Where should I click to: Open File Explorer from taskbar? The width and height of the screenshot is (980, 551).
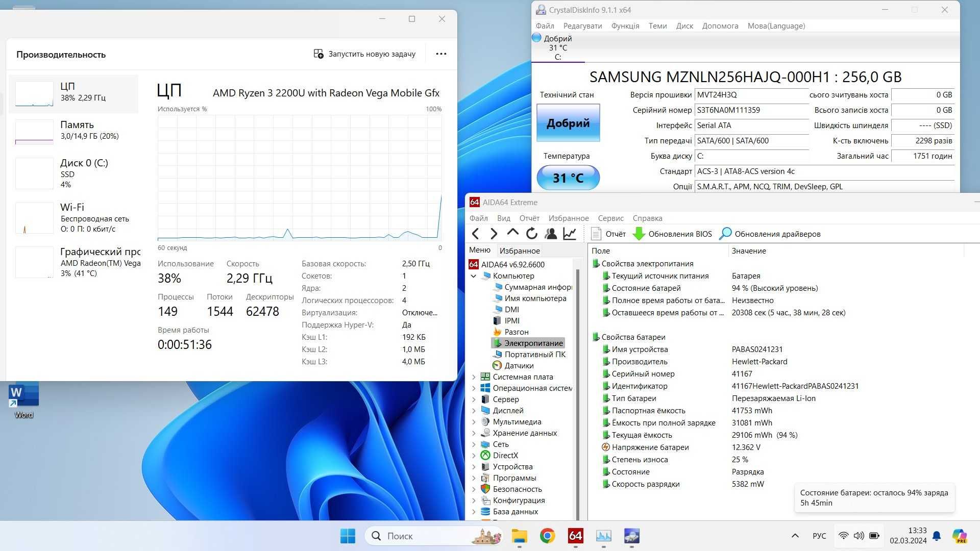519,536
